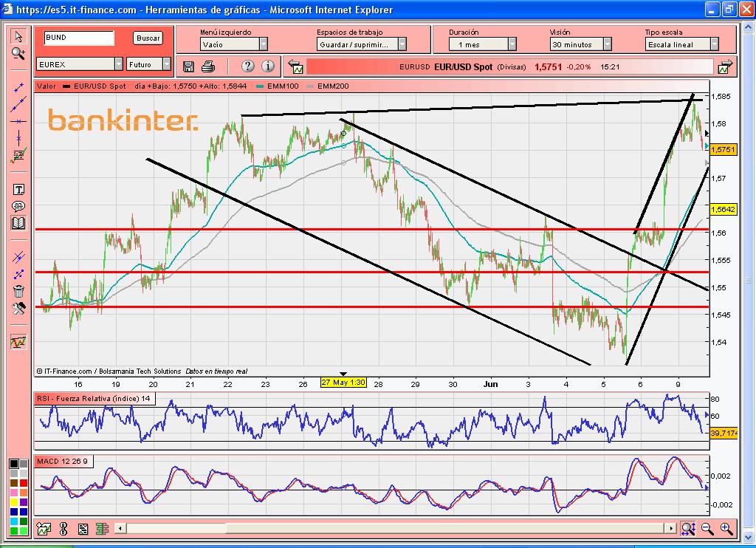Zoom in with the plus magnifier
Screen dimensions: 756x548
pos(726,529)
